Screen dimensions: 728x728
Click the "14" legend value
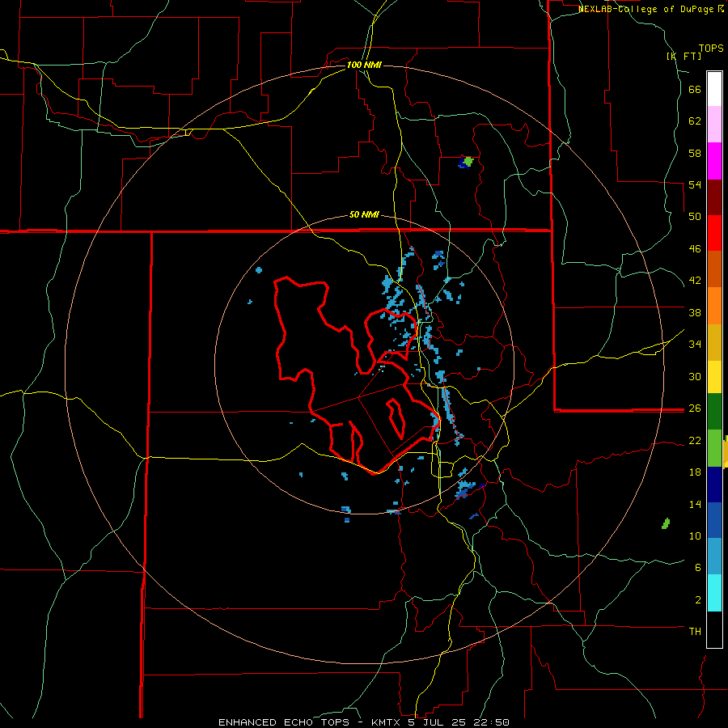(x=695, y=504)
